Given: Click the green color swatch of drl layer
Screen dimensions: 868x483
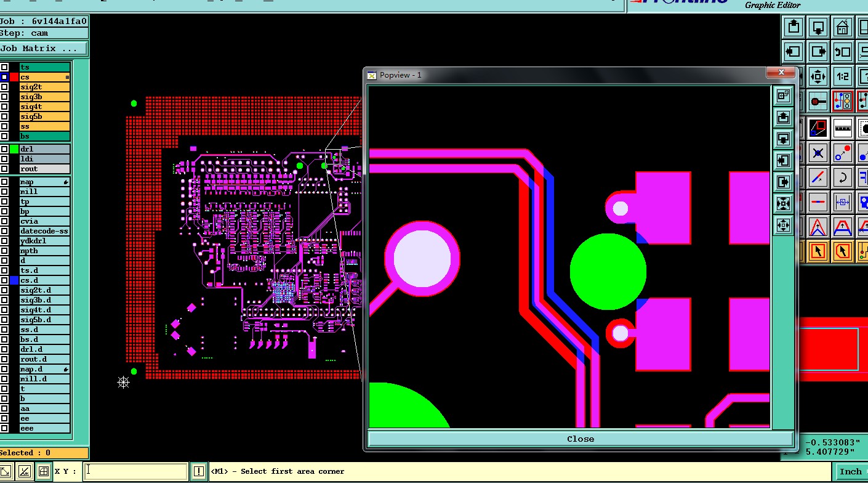Looking at the screenshot, I should 14,149.
